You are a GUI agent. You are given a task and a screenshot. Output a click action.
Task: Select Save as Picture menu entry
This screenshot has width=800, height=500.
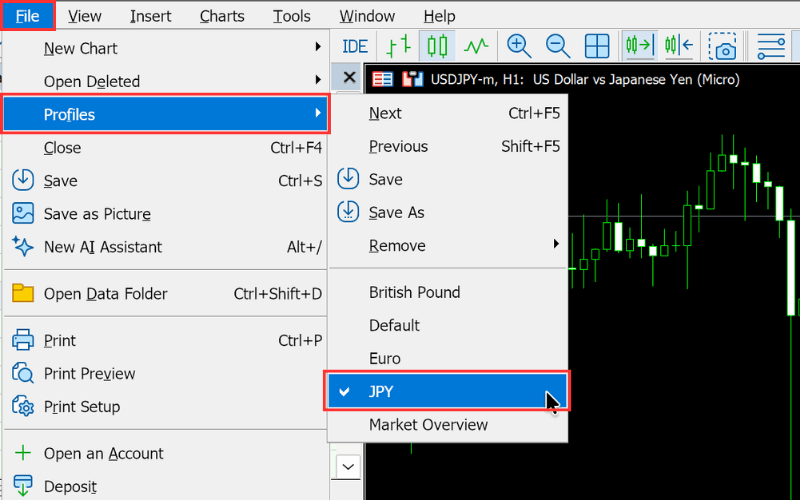point(165,214)
